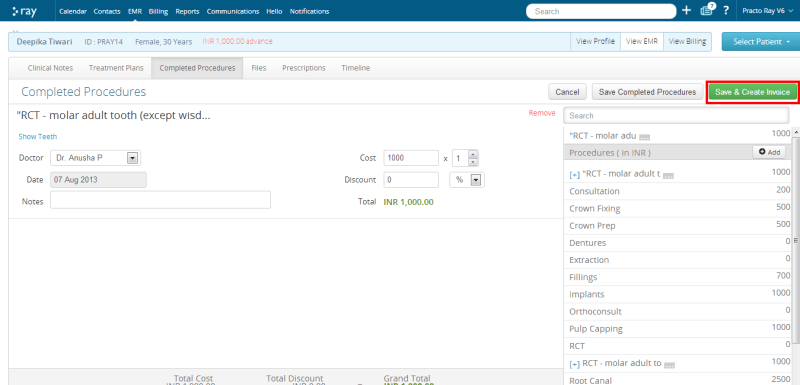Open Reports in top navigation
This screenshot has height=385, width=800.
click(x=187, y=11)
